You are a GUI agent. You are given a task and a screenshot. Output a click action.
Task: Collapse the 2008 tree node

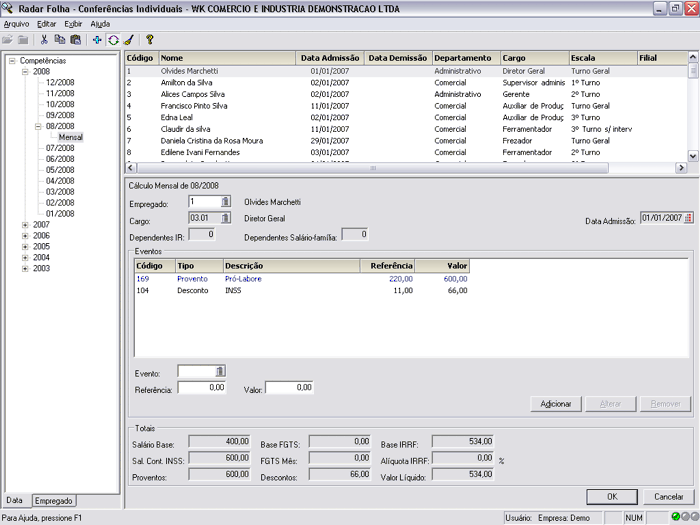point(24,72)
